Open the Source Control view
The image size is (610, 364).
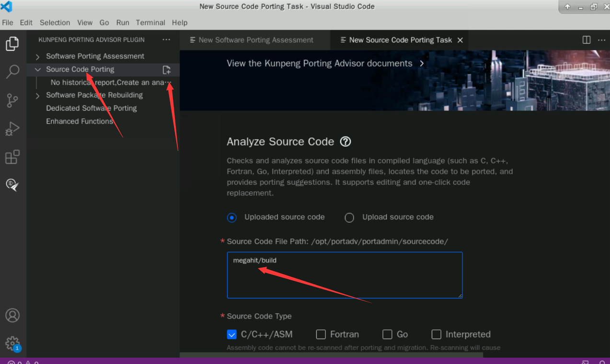(12, 101)
